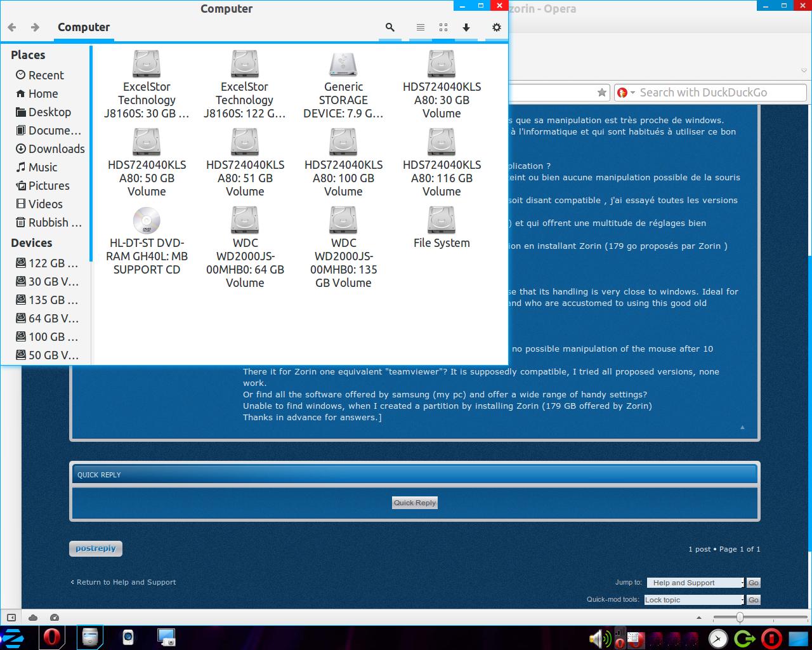The image size is (812, 650).
Task: Follow Return to Help and Support link
Action: click(126, 582)
